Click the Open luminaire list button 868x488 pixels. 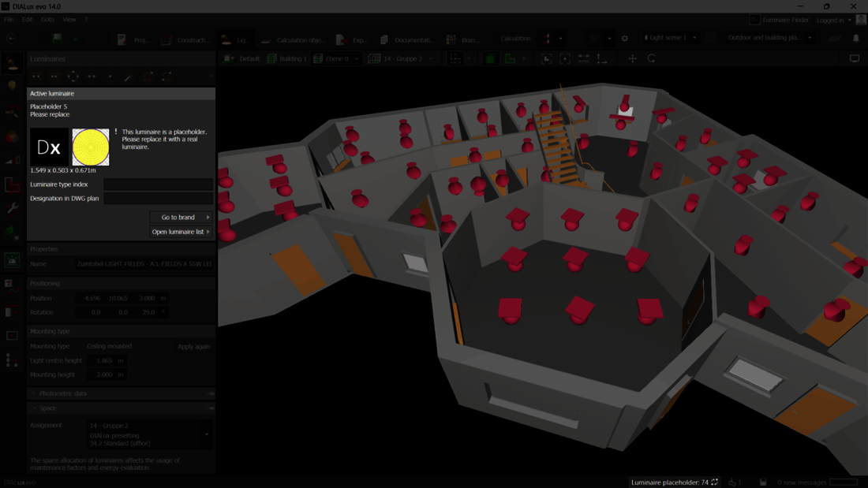tap(180, 232)
